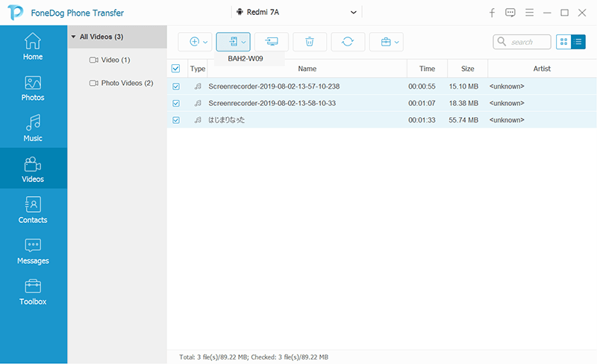Click type icon of Screenrecorder-2019-08-02-13-58-10-33

198,103
